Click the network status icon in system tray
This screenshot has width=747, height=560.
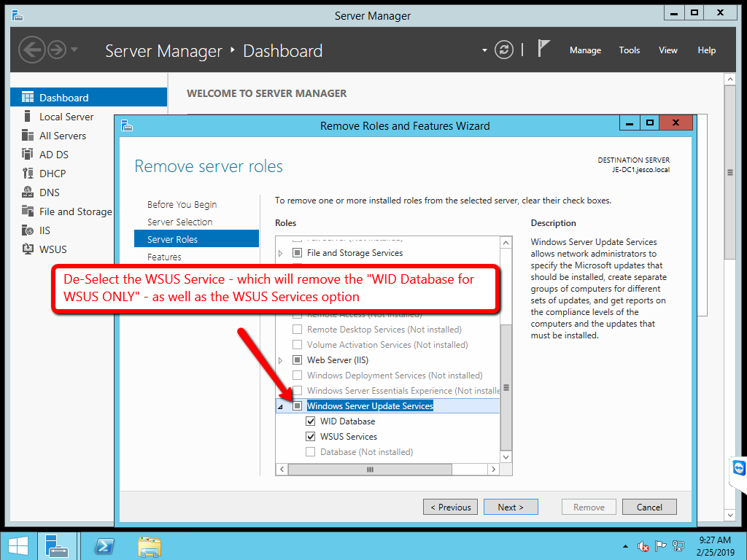coord(678,545)
